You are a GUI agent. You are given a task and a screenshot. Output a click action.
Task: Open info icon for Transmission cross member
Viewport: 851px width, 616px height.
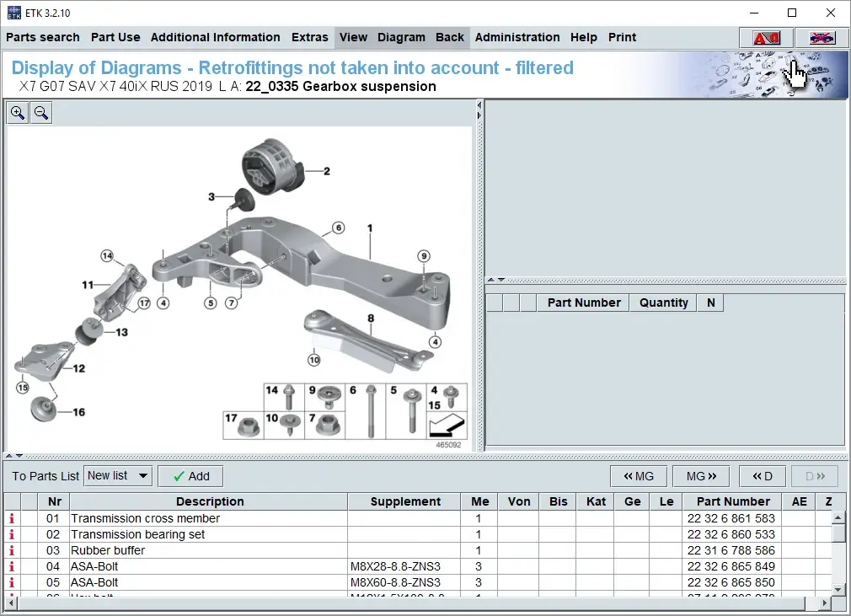coord(11,518)
